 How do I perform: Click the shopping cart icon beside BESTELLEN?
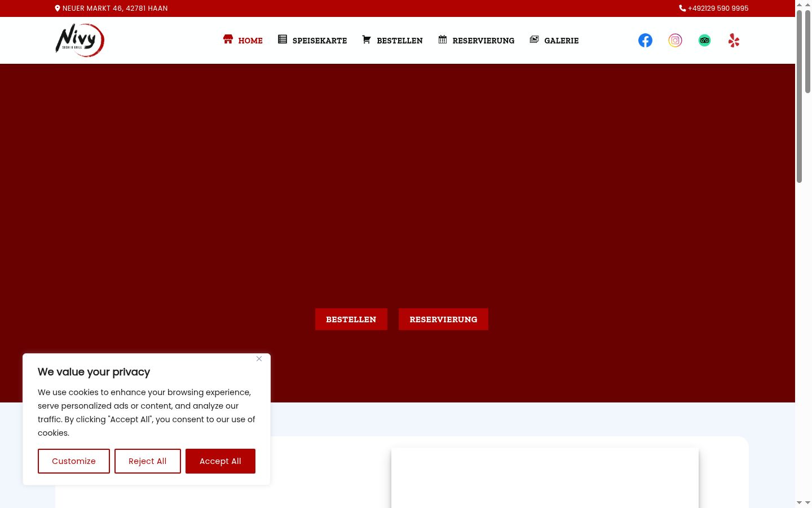[367, 40]
